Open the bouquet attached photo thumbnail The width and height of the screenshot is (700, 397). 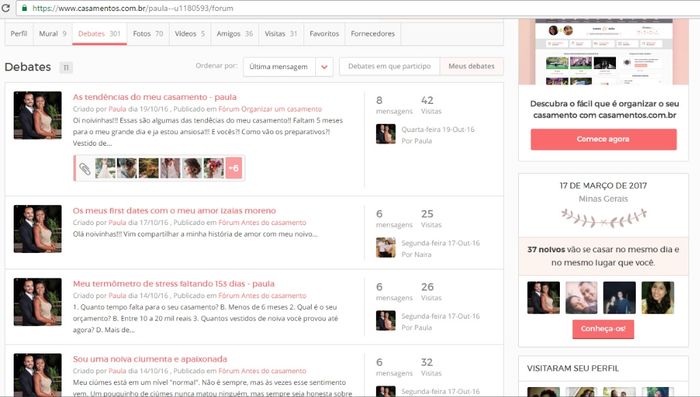pyautogui.click(x=214, y=168)
